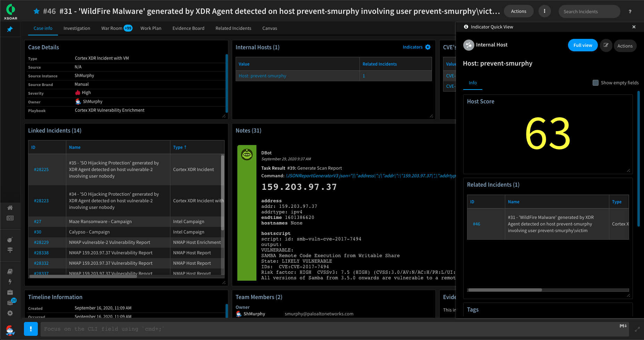Viewport: 644px width, 340px height.
Task: Enable Show empty fields checkbox
Action: pyautogui.click(x=595, y=83)
